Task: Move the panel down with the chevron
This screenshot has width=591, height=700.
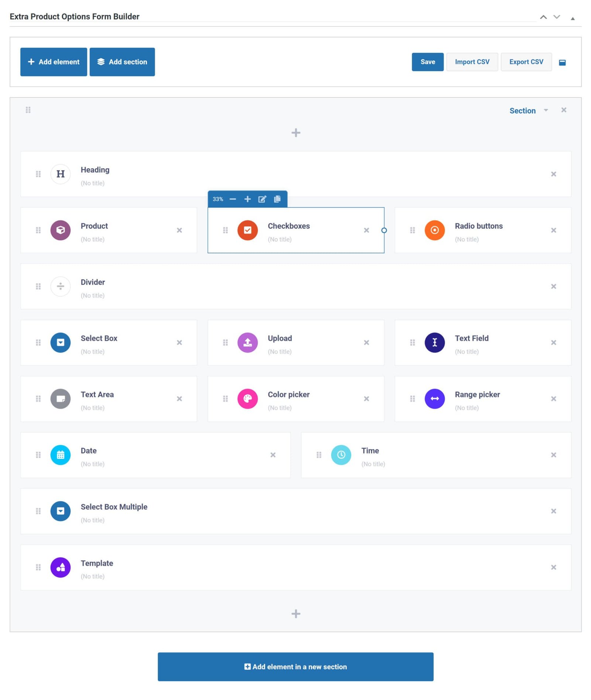Action: click(557, 17)
